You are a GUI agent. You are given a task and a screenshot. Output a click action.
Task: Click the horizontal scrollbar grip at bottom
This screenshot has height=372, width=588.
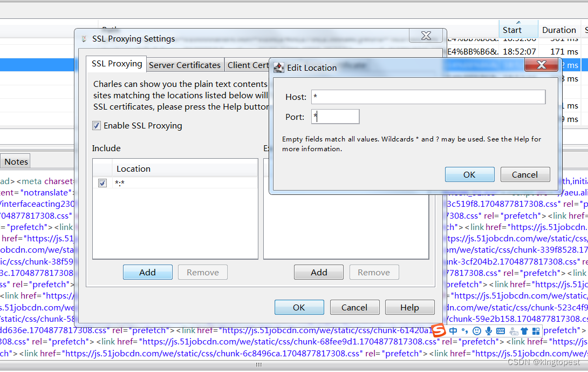(x=259, y=364)
